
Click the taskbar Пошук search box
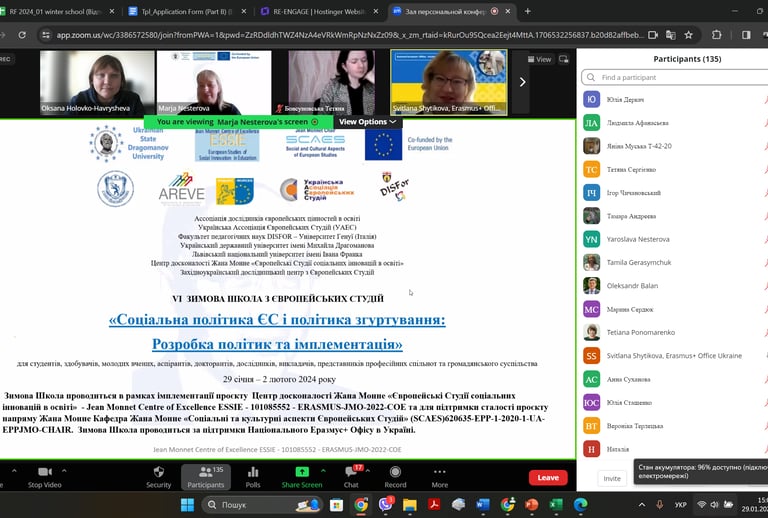262,505
